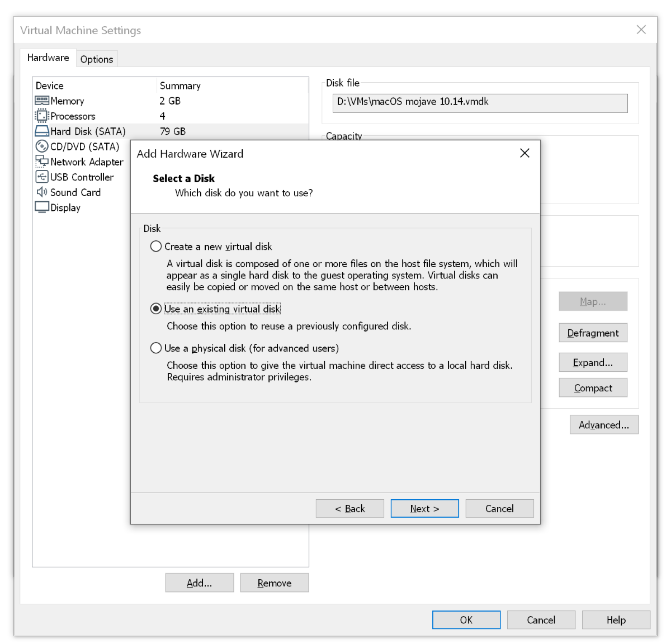Select Use a physical disk option
The width and height of the screenshot is (671, 644).
pos(156,348)
